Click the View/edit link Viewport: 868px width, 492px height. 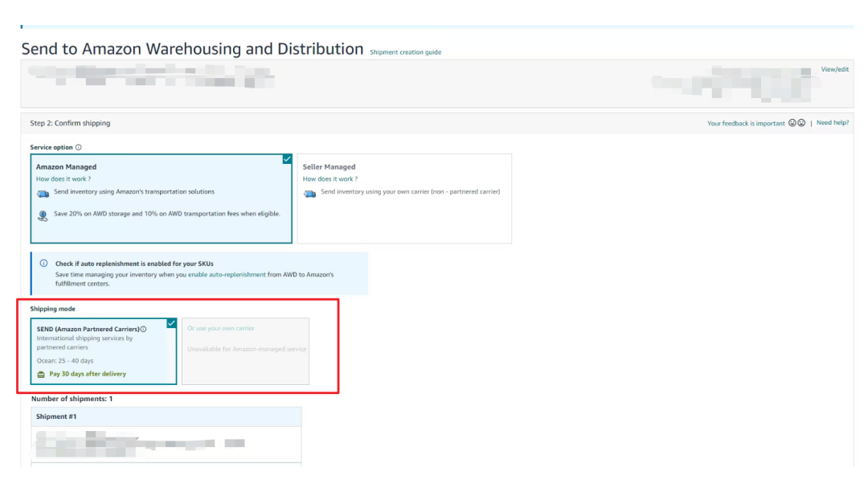834,69
